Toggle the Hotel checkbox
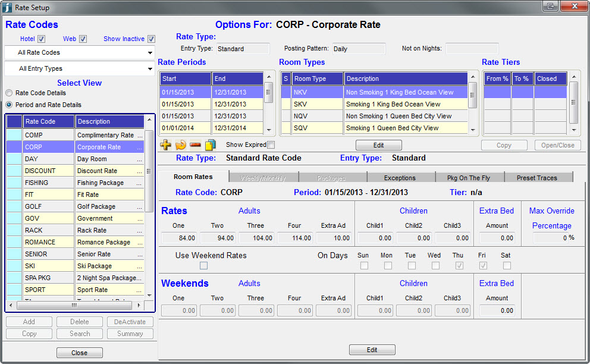 pos(42,39)
